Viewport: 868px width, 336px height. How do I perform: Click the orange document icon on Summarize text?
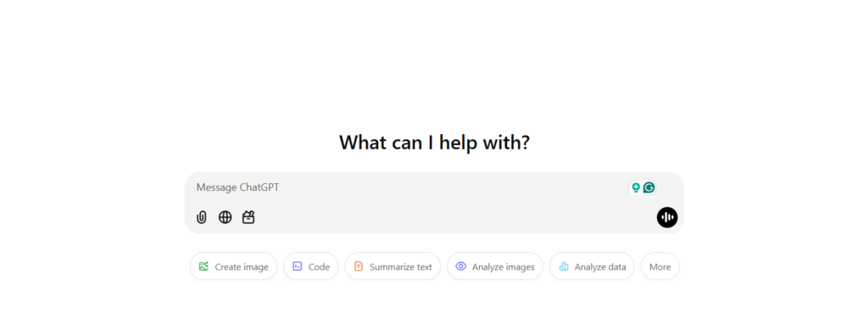coord(359,266)
